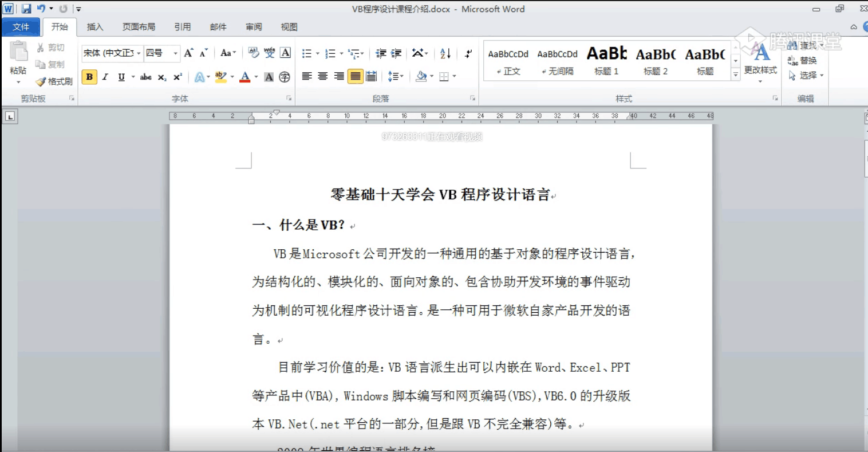Toggle Bold formatting
Screen dimensions: 868x452
[89, 77]
